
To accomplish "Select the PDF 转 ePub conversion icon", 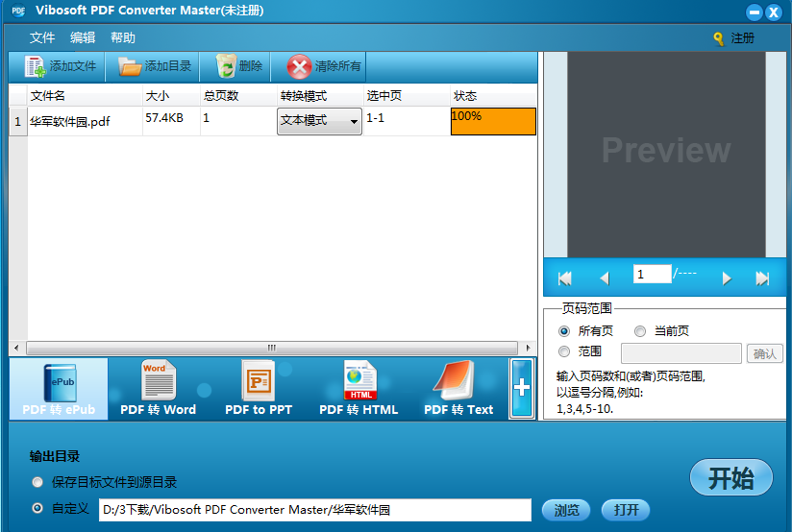I will (59, 382).
